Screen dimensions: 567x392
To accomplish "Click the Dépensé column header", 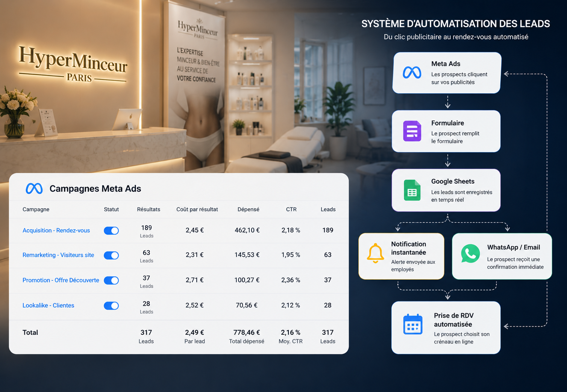I will coord(249,209).
